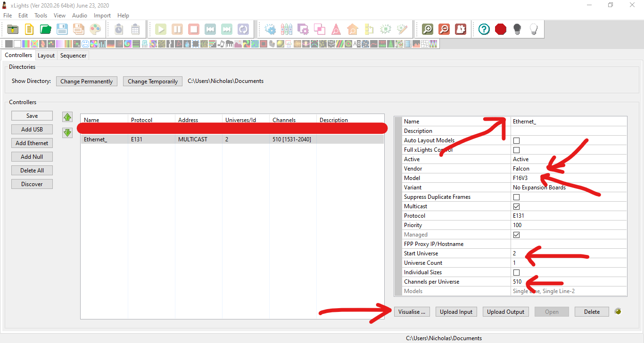Click the select show folder icon
644x343 pixels.
click(13, 29)
